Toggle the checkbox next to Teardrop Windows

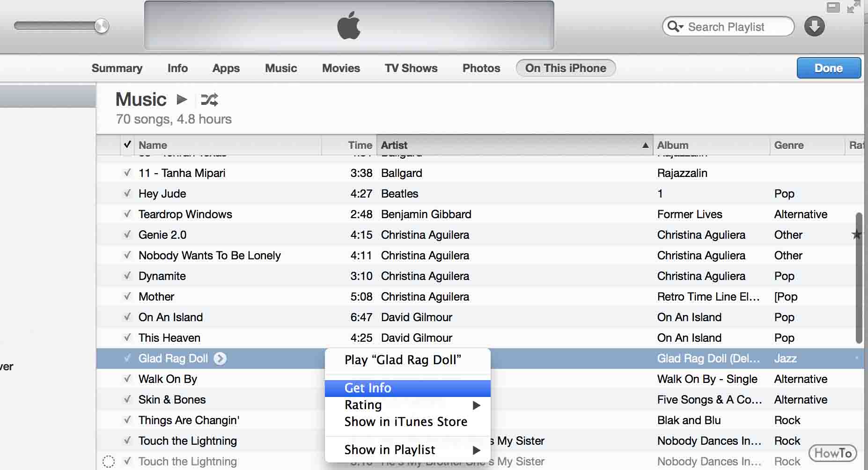point(127,214)
